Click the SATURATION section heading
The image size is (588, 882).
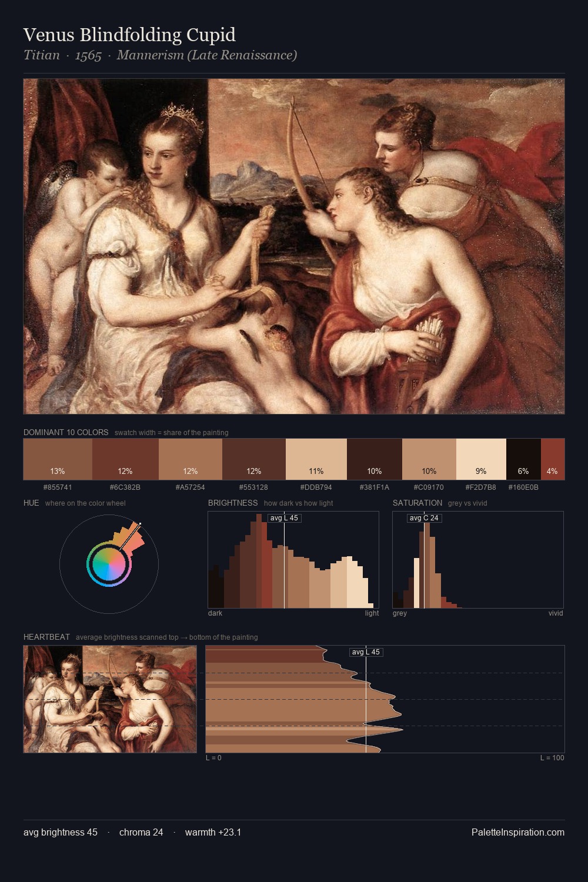point(417,503)
